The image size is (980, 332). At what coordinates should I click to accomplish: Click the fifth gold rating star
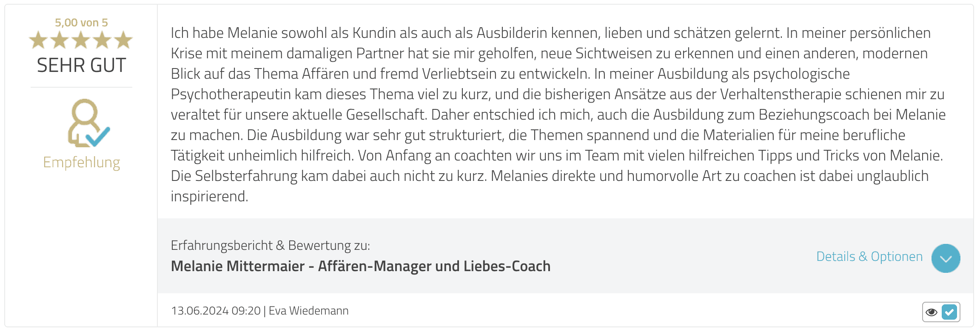tap(123, 40)
